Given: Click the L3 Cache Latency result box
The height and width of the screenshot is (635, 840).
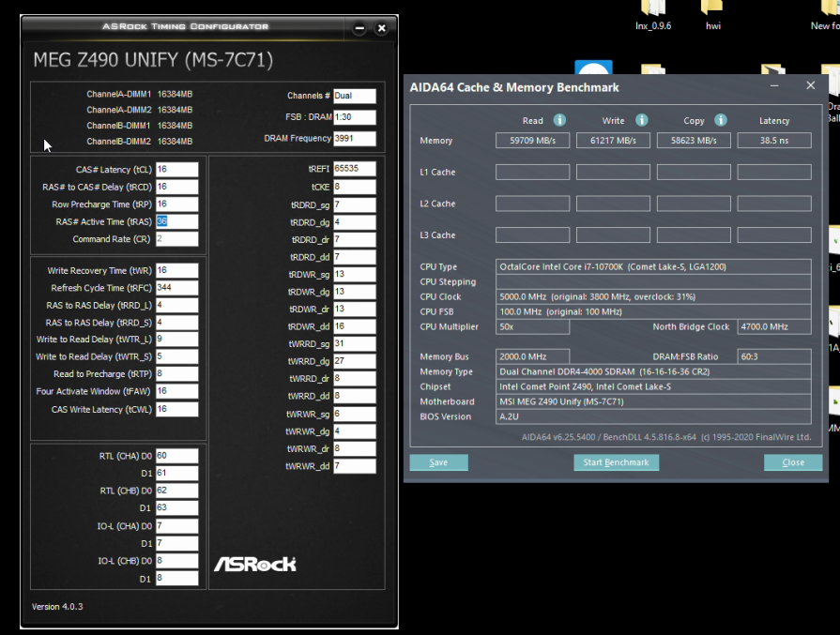Looking at the screenshot, I should 774,235.
